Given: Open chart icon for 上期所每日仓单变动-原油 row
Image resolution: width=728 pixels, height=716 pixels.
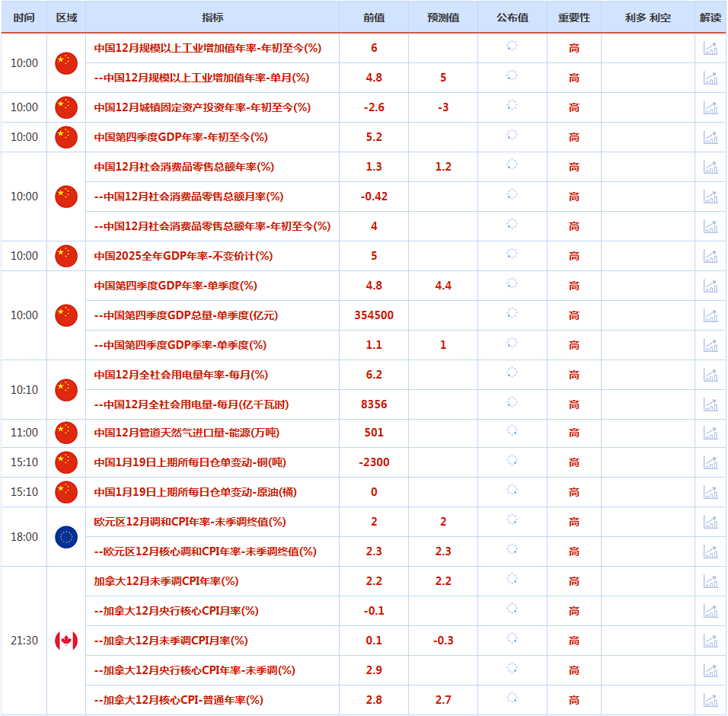Looking at the screenshot, I should (710, 493).
